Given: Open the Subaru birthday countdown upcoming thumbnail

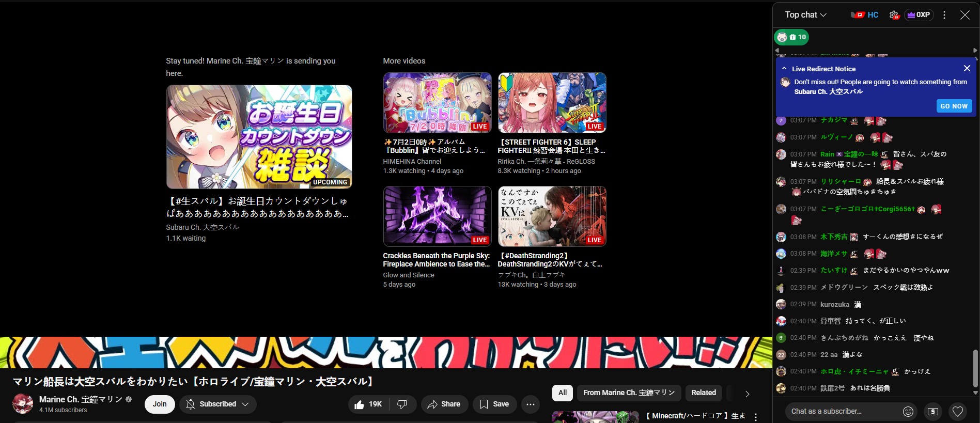Looking at the screenshot, I should [x=259, y=137].
